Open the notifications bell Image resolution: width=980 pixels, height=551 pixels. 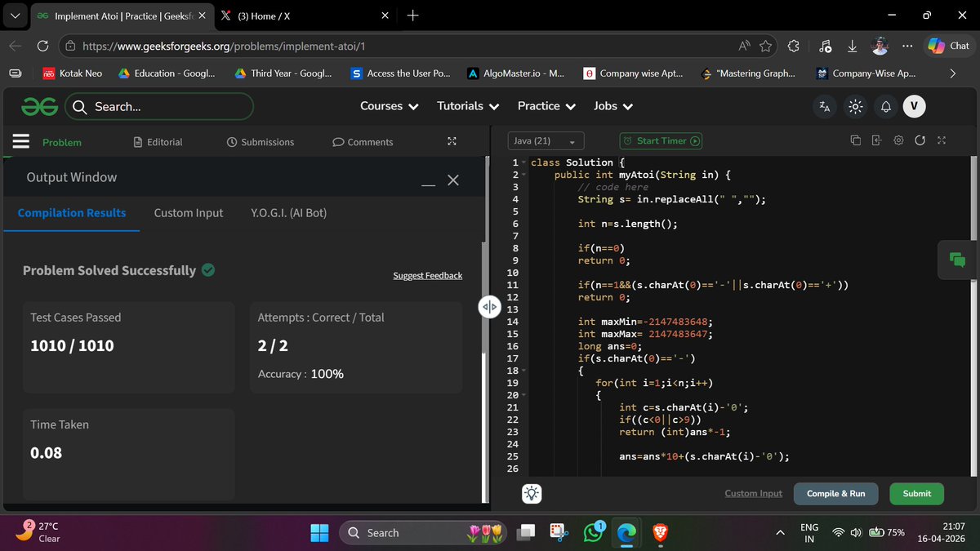click(x=885, y=106)
